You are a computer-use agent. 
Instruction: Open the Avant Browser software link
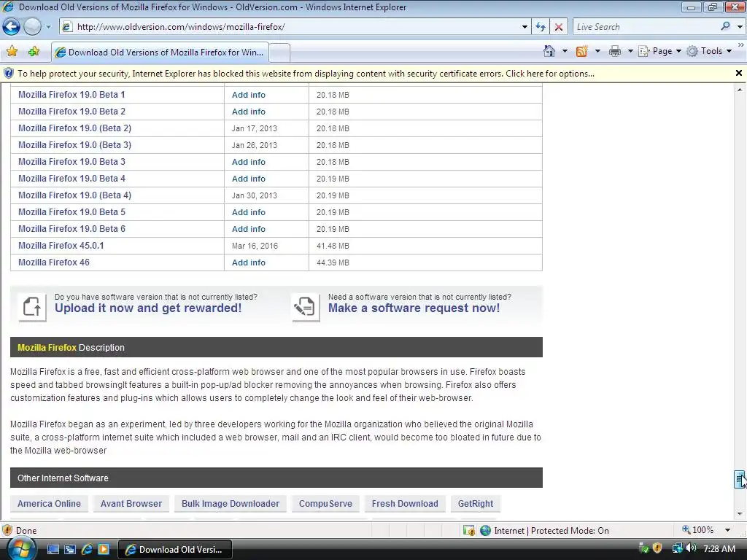(131, 504)
